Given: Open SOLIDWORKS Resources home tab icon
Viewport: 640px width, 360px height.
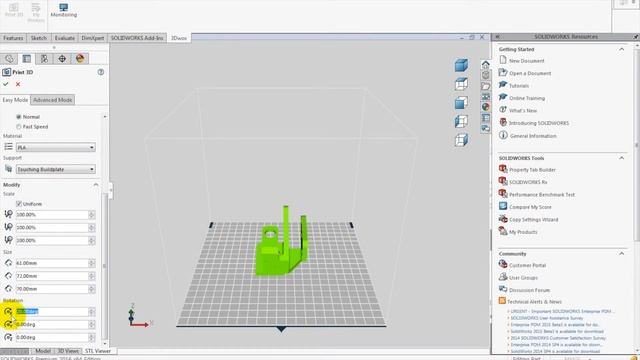Looking at the screenshot, I should pos(485,64).
